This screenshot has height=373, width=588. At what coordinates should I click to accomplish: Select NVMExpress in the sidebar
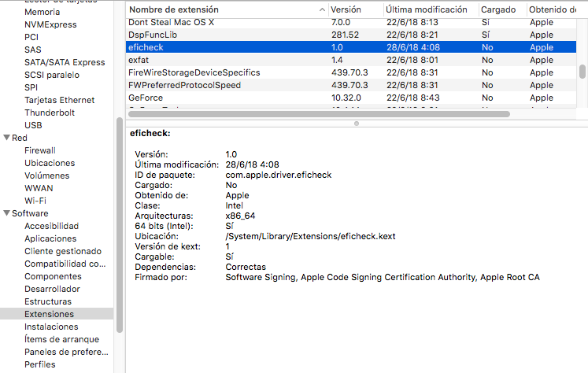[x=50, y=24]
